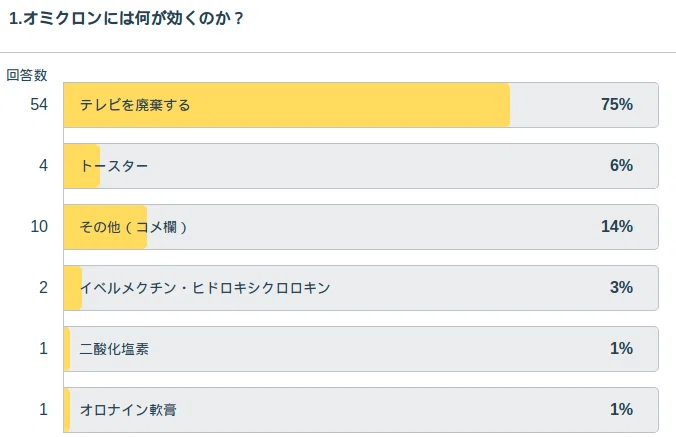Click the response count 2
The image size is (676, 437).
pyautogui.click(x=43, y=287)
